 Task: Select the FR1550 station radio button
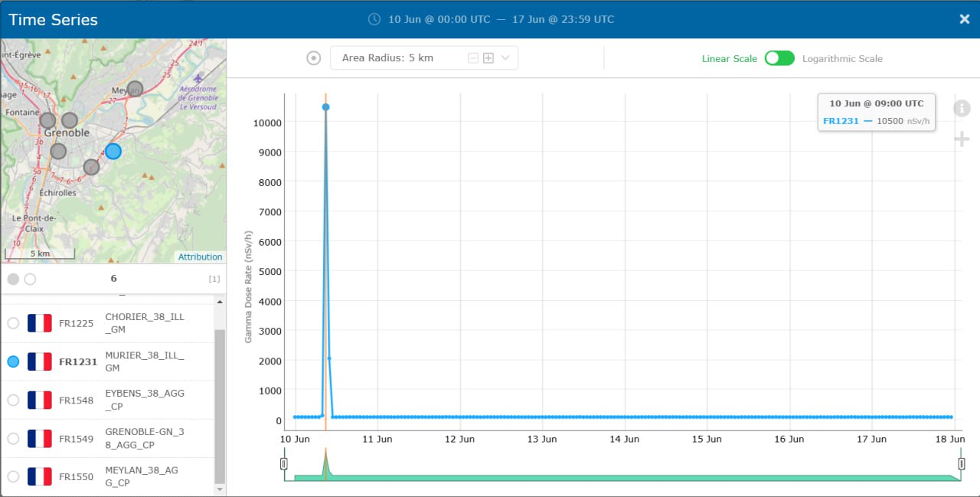pos(13,476)
